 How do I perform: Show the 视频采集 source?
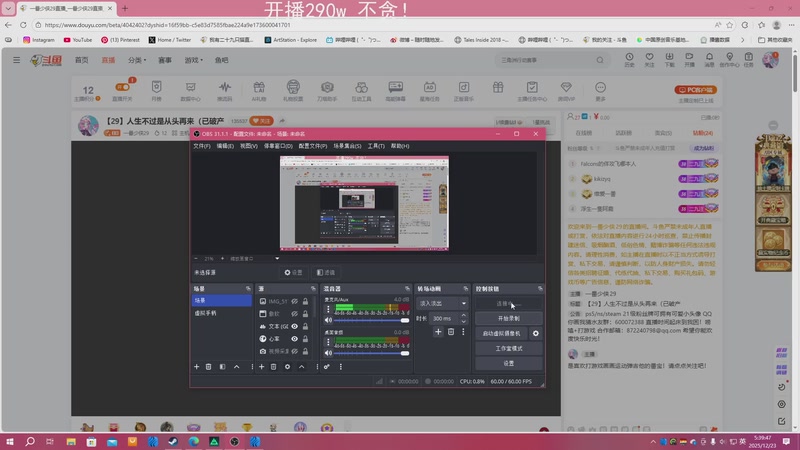(x=294, y=352)
